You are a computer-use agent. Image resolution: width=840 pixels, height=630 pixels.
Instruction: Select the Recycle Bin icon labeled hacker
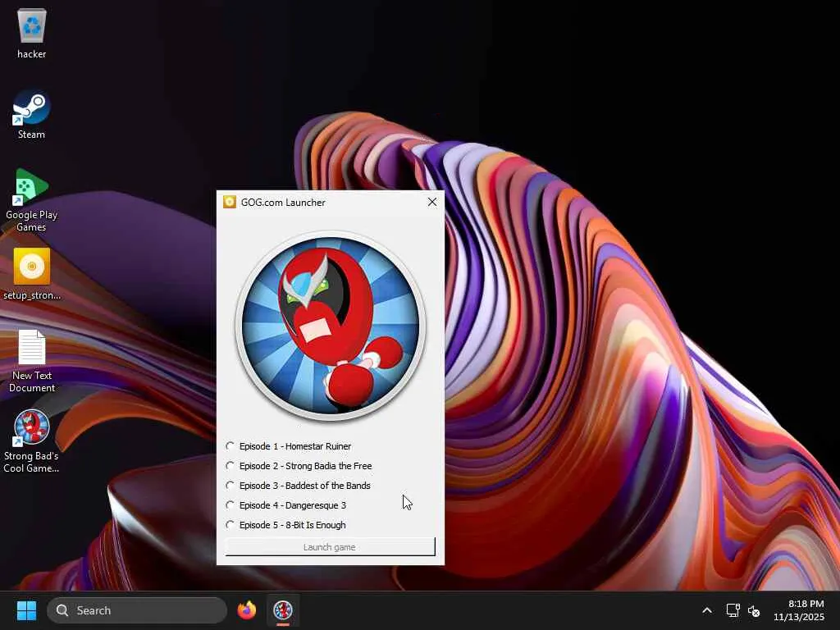[32, 33]
